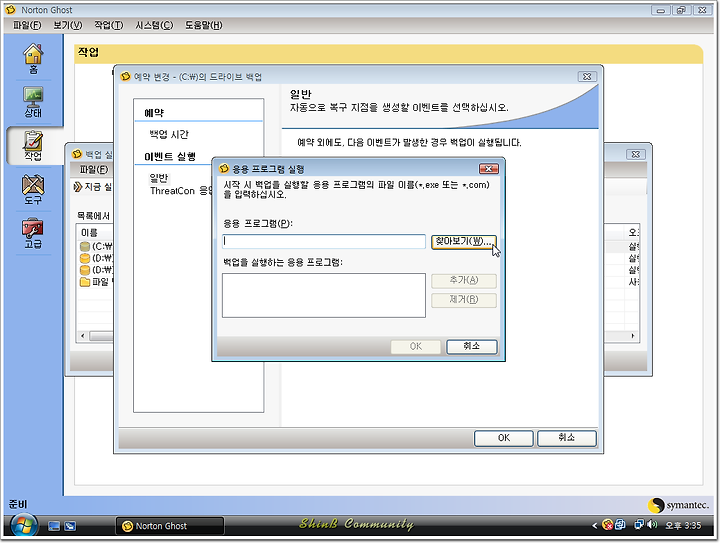Click the backup-running applications list box

pos(324,295)
